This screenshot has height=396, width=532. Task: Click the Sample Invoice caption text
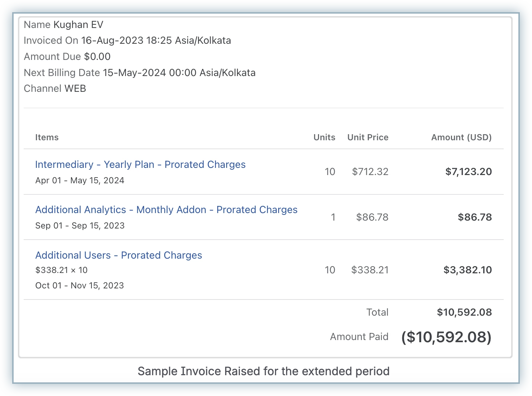tap(263, 371)
